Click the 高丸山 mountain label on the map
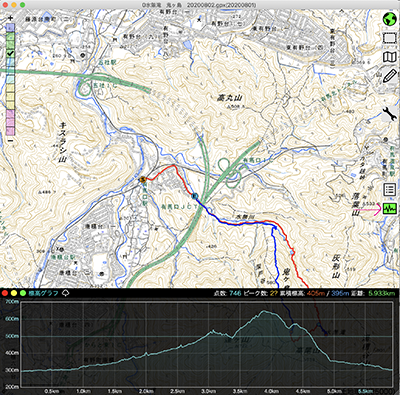 230,98
